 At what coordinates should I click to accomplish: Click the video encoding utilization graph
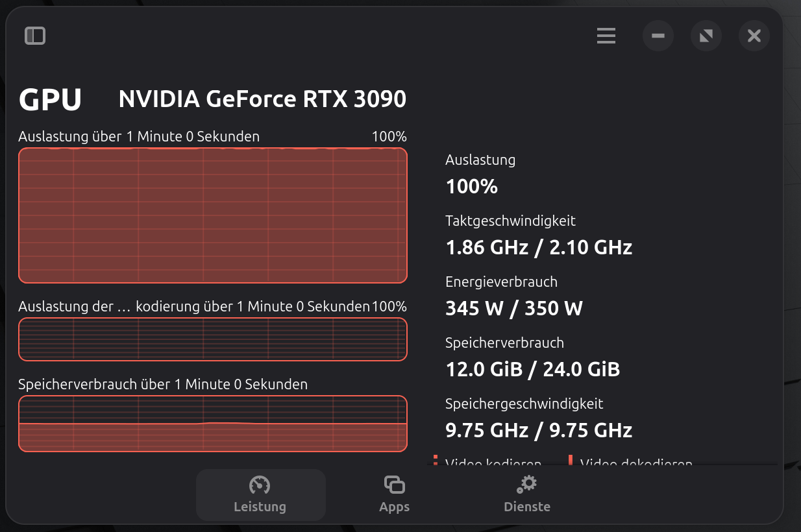213,339
